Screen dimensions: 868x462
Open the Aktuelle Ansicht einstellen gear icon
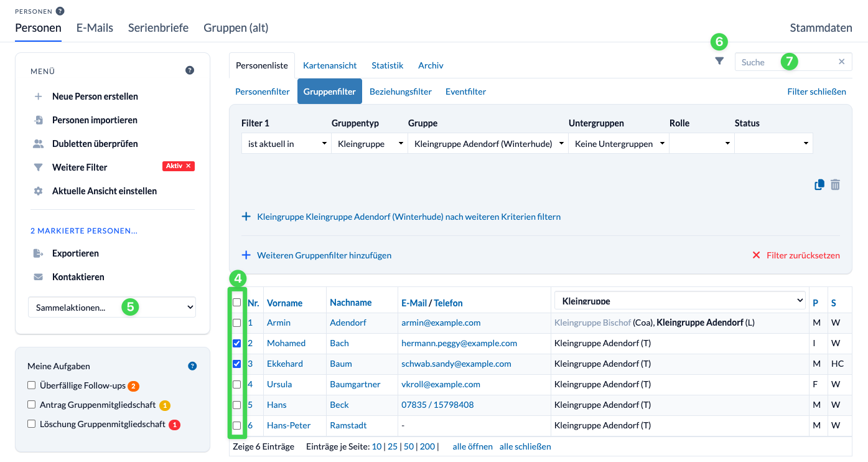point(37,191)
